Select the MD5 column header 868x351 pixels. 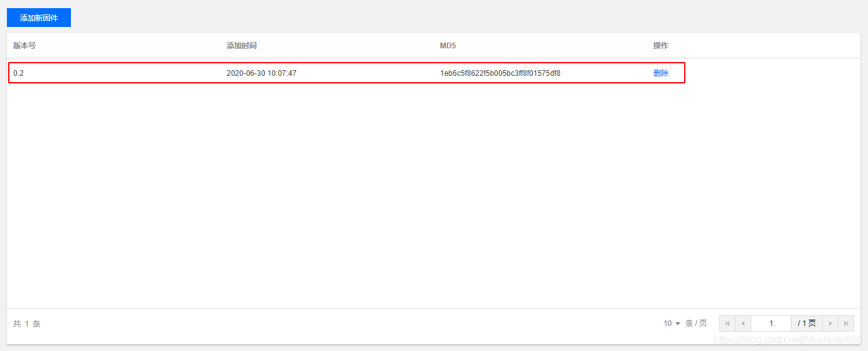click(448, 46)
